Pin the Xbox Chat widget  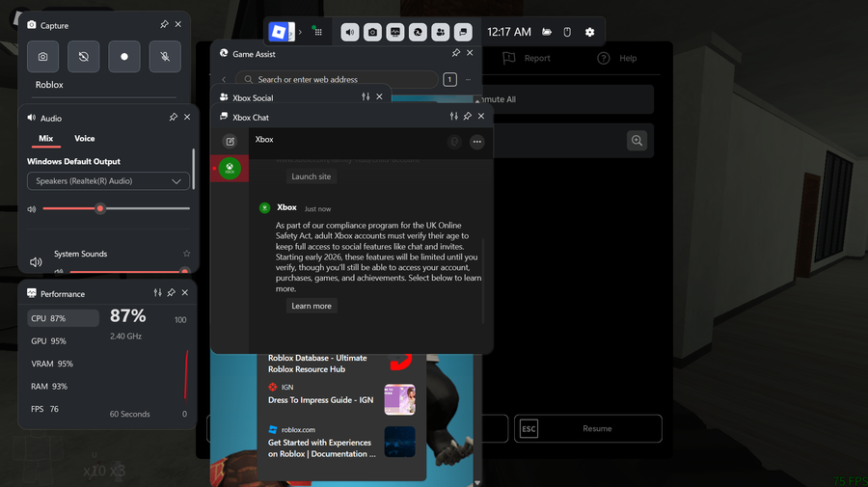(x=468, y=117)
